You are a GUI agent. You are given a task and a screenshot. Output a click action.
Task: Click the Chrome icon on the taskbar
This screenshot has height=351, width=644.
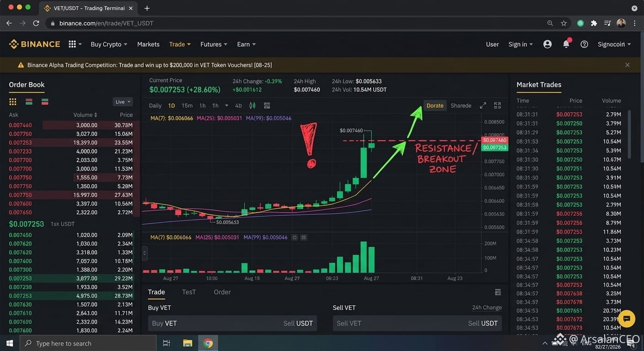click(208, 343)
